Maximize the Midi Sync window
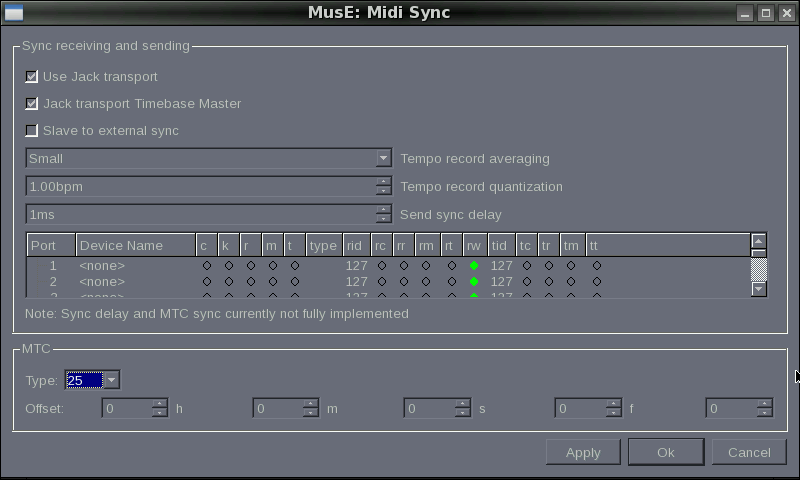 tap(766, 13)
